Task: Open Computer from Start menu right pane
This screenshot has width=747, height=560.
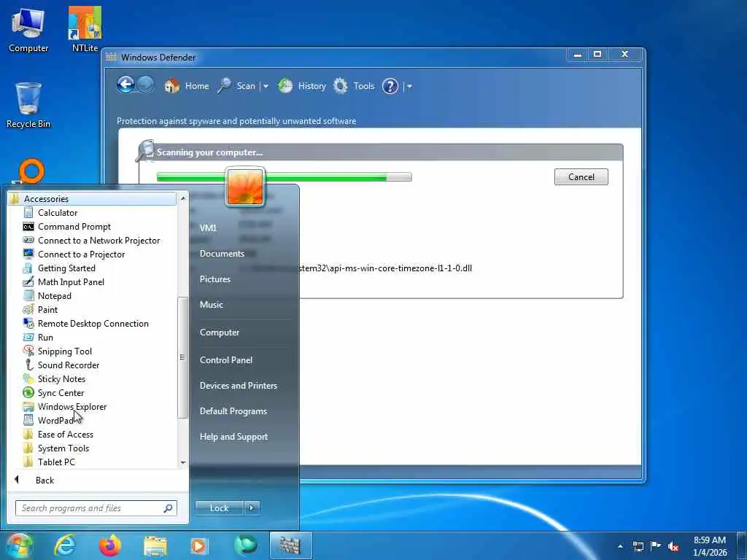Action: click(219, 332)
